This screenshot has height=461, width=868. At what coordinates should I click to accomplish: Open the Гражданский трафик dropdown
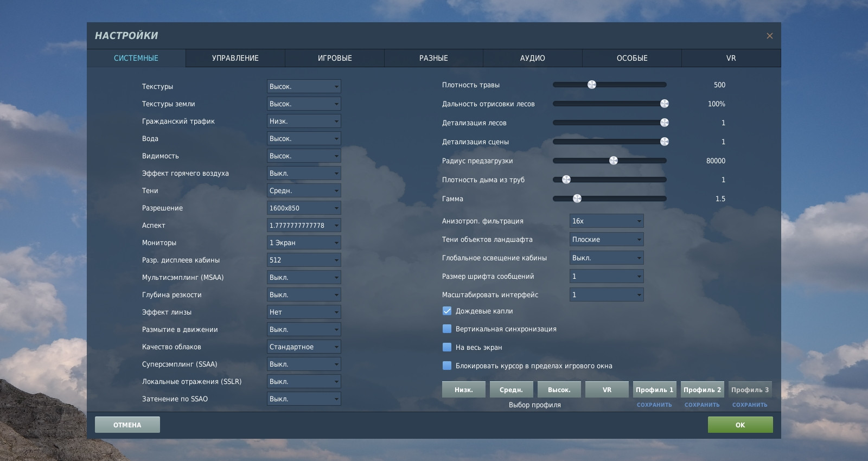(304, 121)
